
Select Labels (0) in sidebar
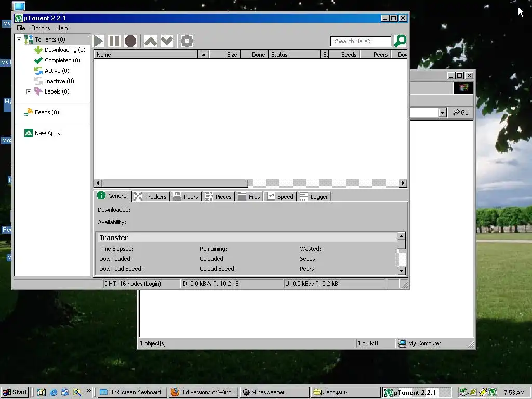[52, 91]
